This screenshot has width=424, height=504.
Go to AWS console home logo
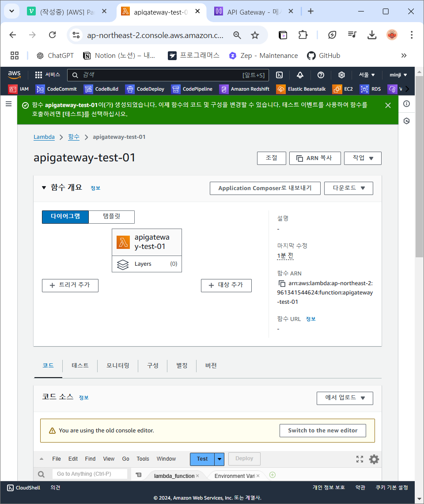tap(15, 75)
